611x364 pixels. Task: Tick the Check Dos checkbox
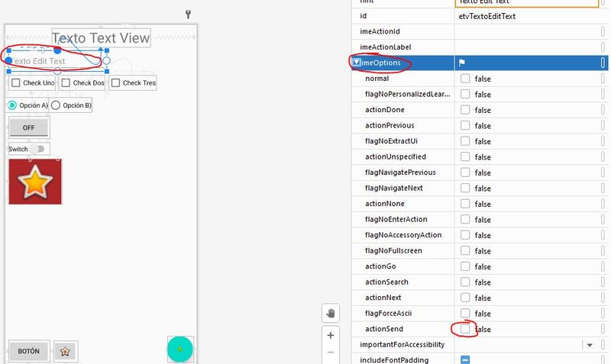pyautogui.click(x=66, y=83)
